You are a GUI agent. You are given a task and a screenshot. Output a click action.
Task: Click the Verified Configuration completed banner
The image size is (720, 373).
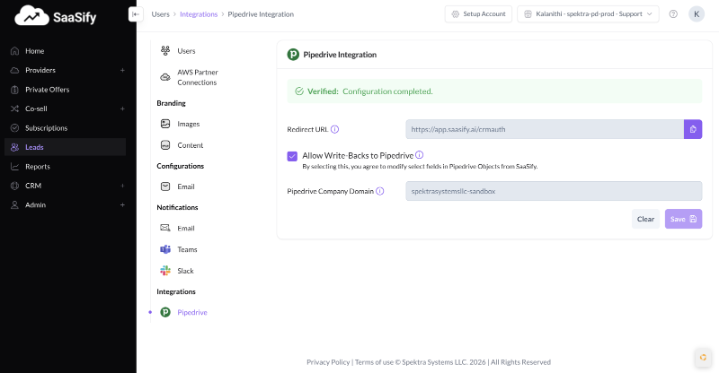tap(495, 91)
